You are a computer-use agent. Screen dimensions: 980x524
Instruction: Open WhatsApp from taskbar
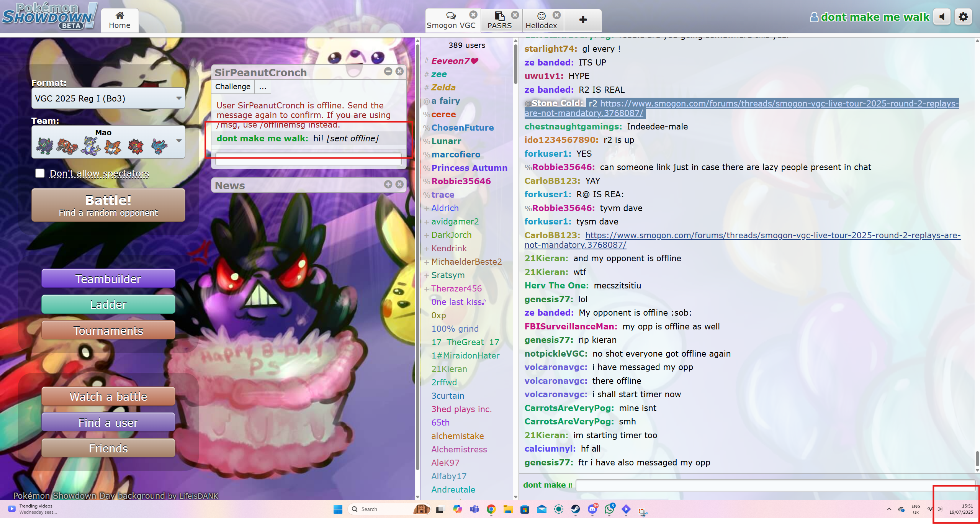tap(609, 509)
